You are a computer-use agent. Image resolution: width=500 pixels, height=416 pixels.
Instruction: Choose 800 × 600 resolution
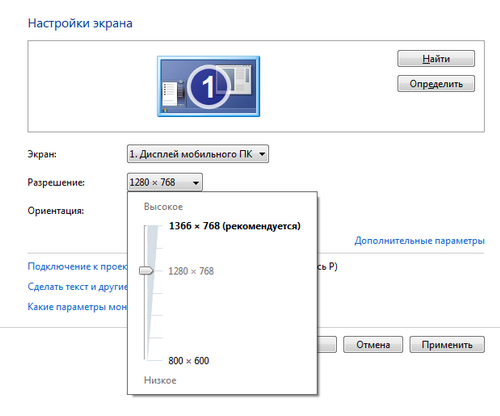(189, 361)
